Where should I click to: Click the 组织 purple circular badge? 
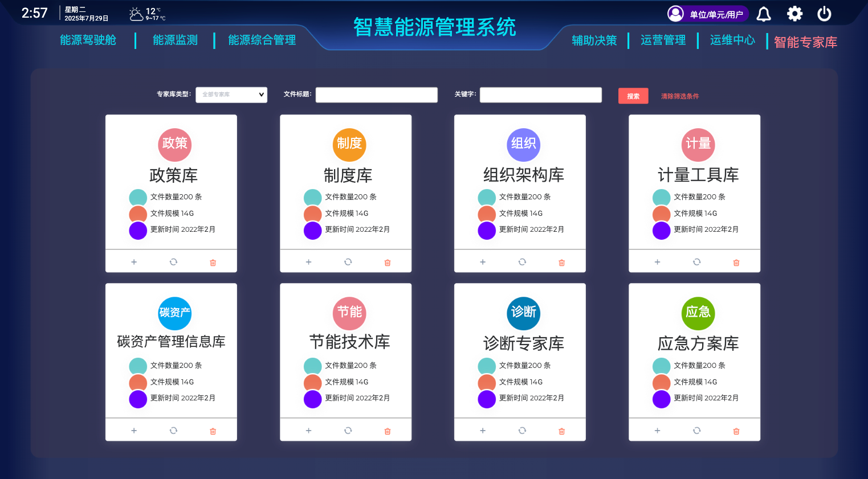pos(524,145)
